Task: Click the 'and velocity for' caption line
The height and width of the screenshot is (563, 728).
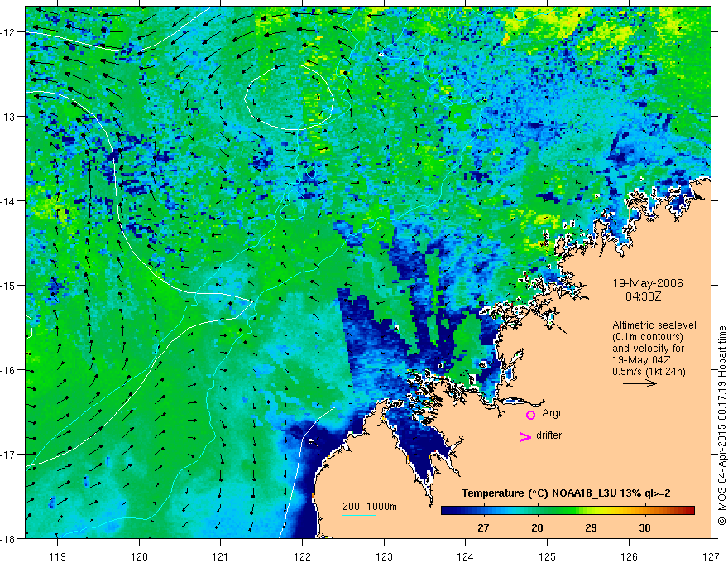Action: tap(648, 349)
